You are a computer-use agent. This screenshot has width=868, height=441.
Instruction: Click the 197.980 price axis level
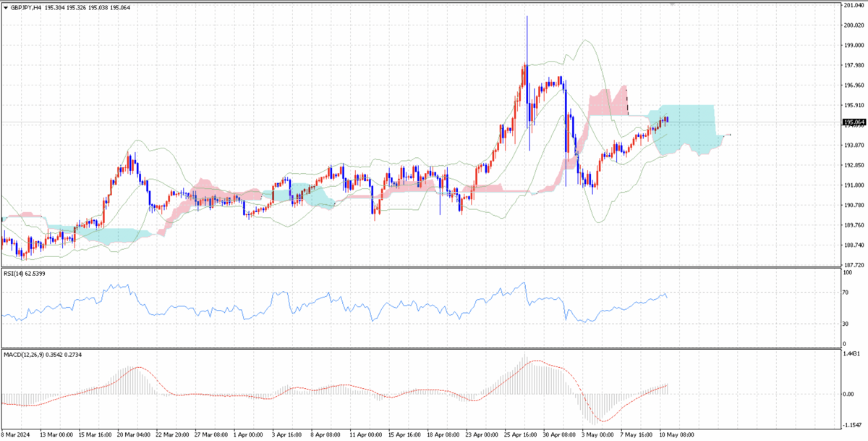coord(854,65)
